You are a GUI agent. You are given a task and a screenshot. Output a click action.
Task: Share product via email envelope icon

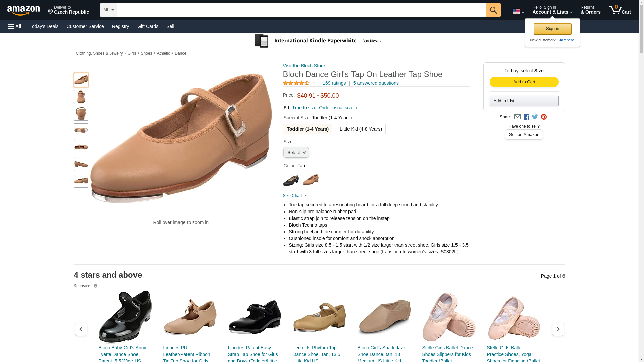517,117
